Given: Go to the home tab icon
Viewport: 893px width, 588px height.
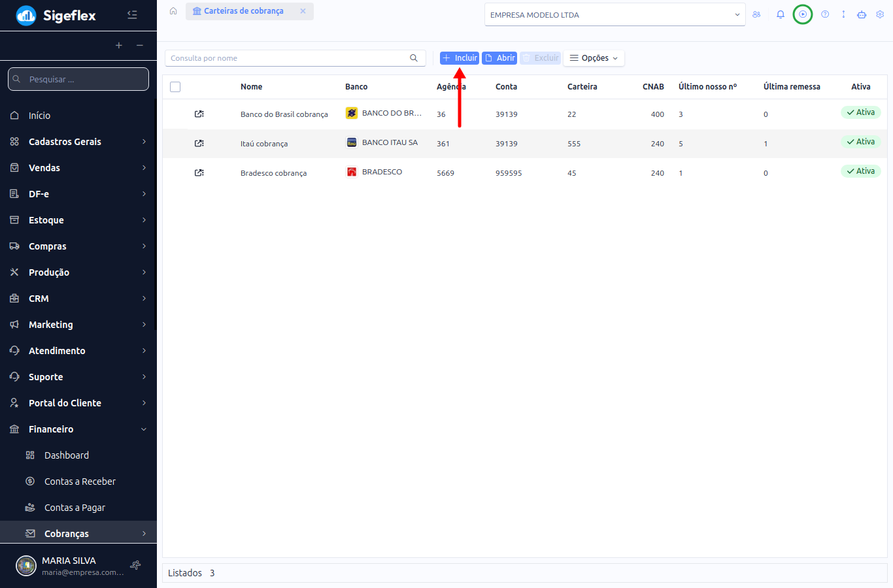Looking at the screenshot, I should [x=173, y=11].
